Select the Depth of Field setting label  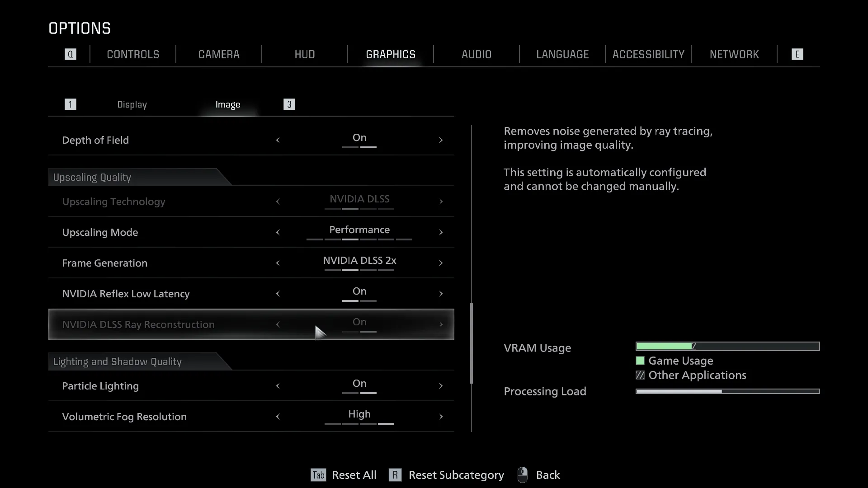[x=95, y=140]
